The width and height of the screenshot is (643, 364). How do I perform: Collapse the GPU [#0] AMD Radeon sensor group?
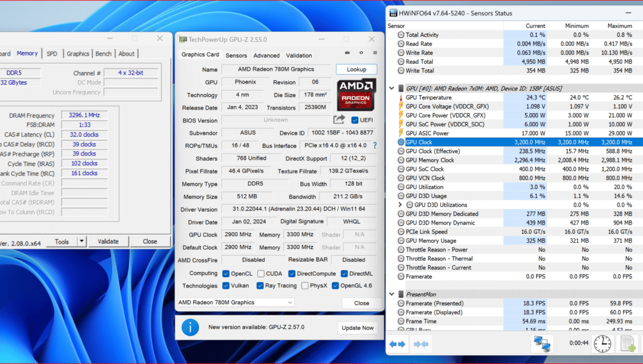coord(392,88)
